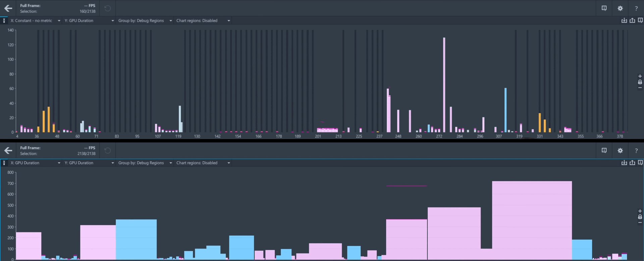Click the back arrow in the top panel
Image resolution: width=644 pixels, height=261 pixels.
point(8,8)
